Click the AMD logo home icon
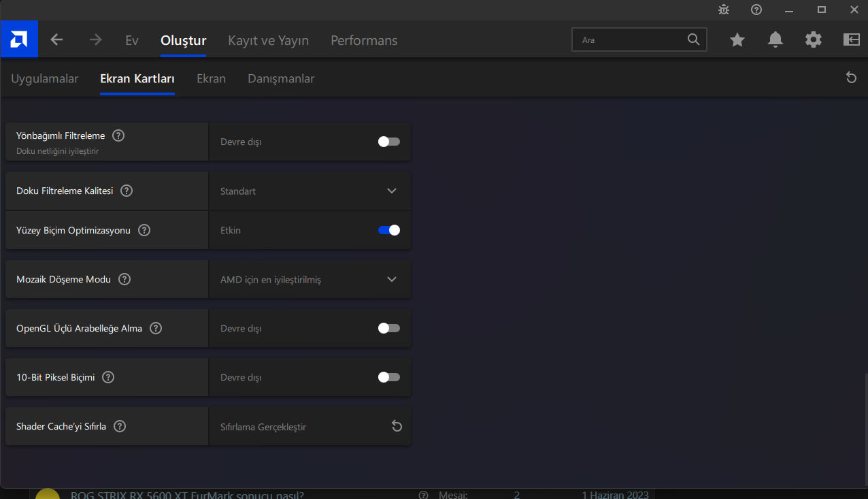This screenshot has width=868, height=499. click(x=19, y=39)
